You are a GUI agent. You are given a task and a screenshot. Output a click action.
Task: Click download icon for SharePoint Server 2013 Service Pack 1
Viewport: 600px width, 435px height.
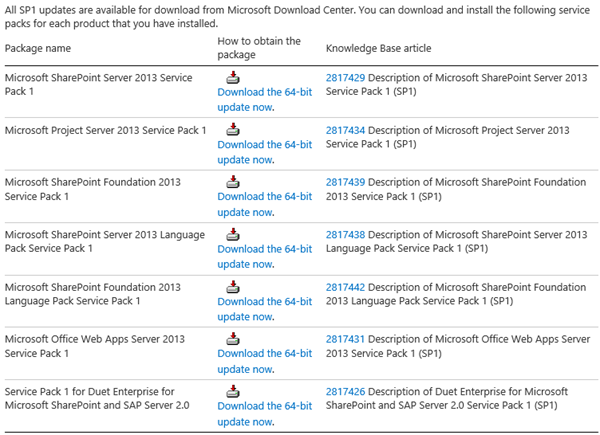[233, 78]
